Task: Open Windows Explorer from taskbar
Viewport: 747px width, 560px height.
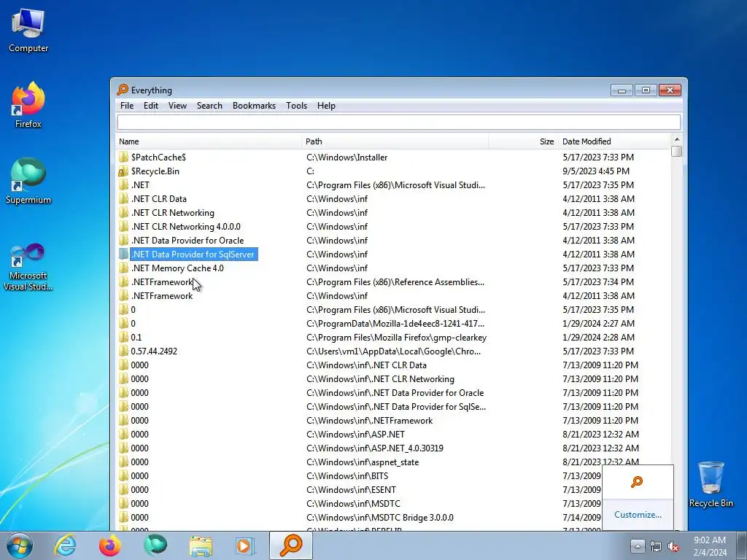Action: [201, 545]
